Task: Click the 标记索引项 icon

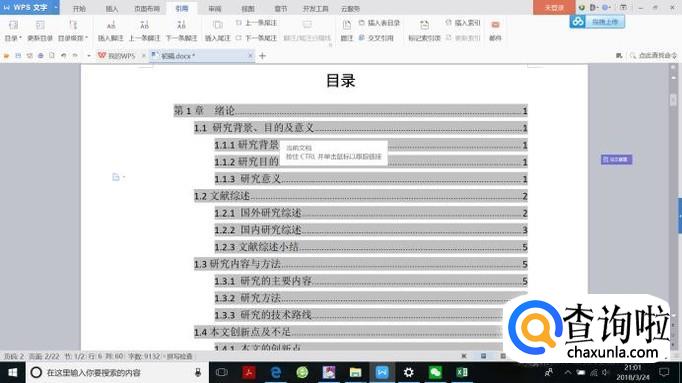Action: point(424,26)
